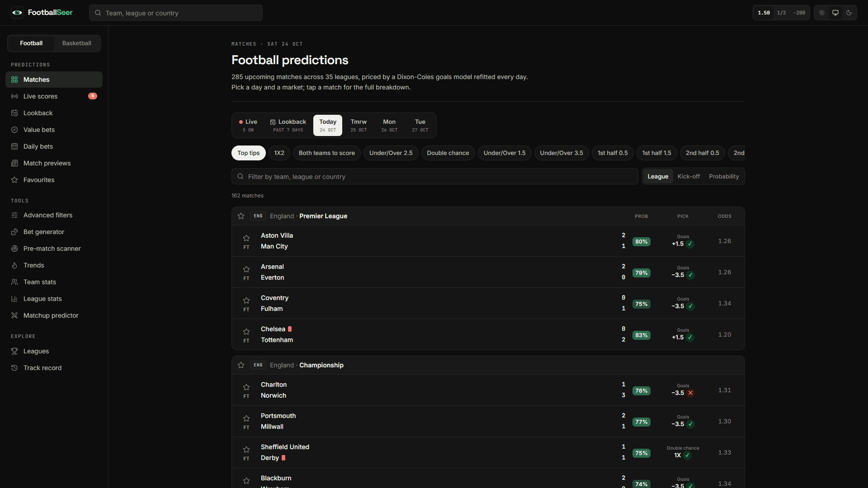Choose the 1X2 market chip
This screenshot has height=488, width=868.
[x=279, y=153]
